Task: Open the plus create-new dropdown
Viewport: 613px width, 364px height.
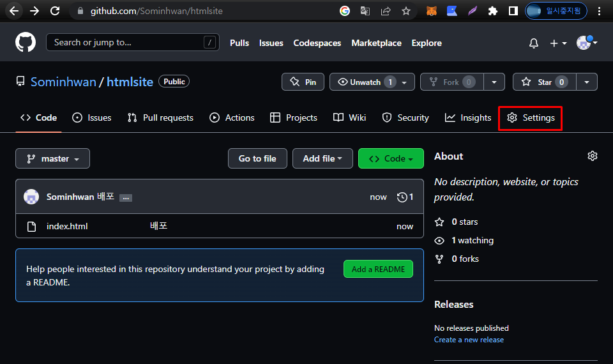Action: coord(558,43)
